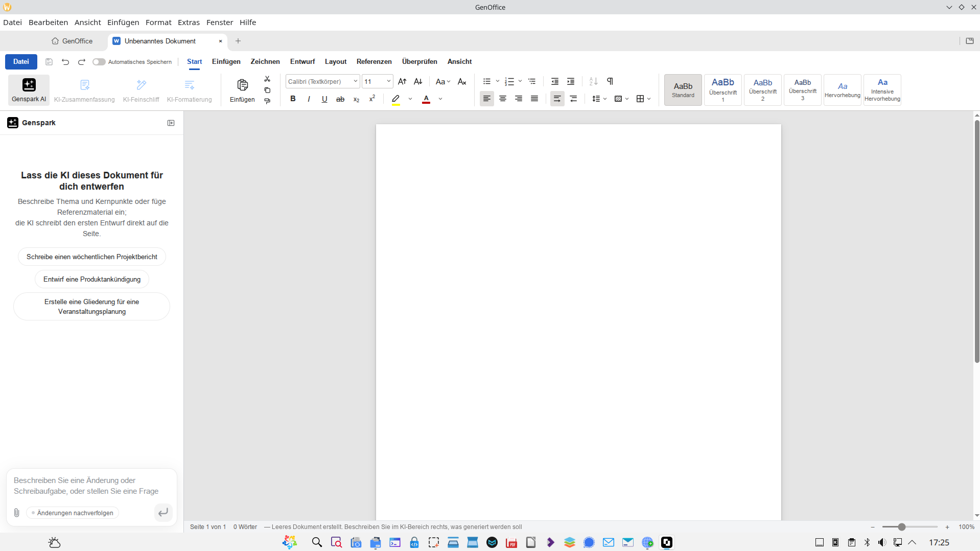Image resolution: width=980 pixels, height=551 pixels.
Task: Open the Aa change case dropdown
Action: [443, 82]
